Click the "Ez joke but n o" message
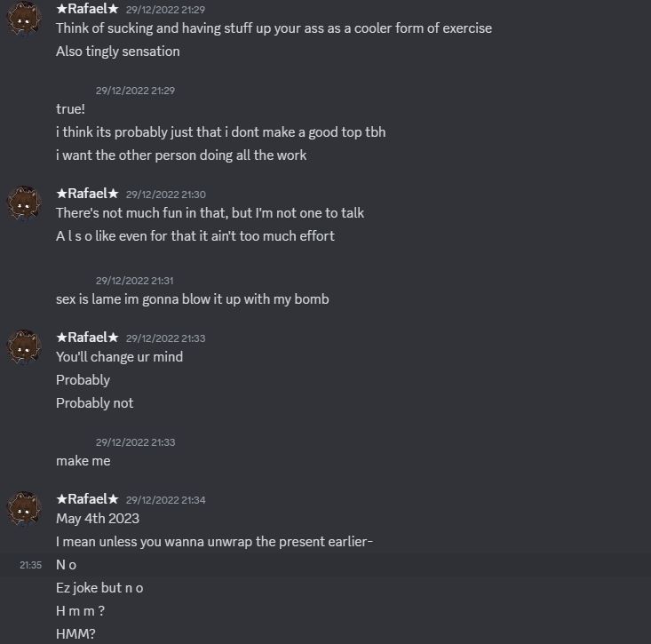This screenshot has height=644, width=651. (x=99, y=588)
